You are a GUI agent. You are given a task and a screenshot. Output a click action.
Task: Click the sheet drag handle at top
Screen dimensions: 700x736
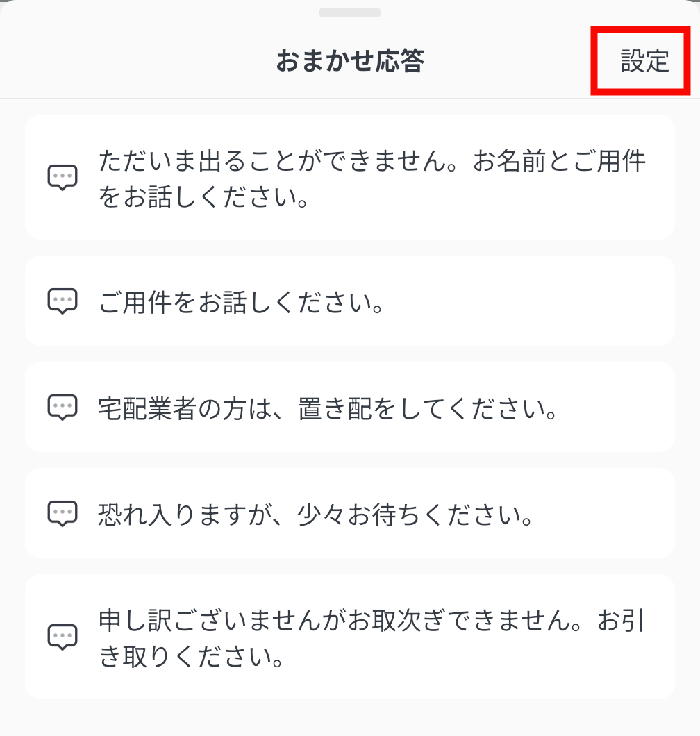tap(350, 12)
